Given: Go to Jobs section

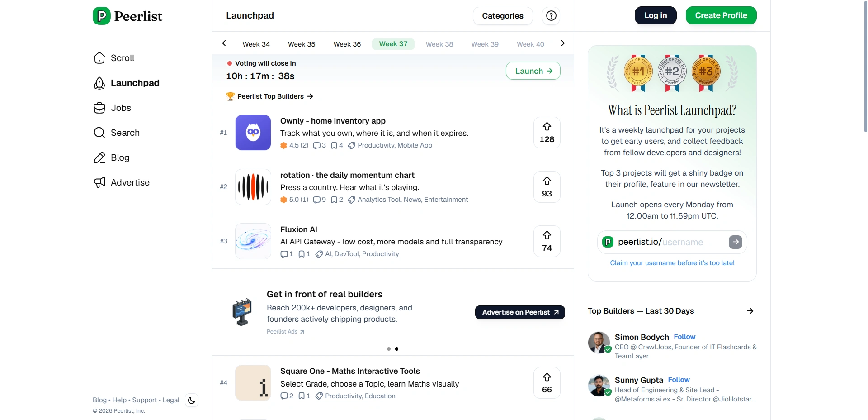Looking at the screenshot, I should pos(112,108).
